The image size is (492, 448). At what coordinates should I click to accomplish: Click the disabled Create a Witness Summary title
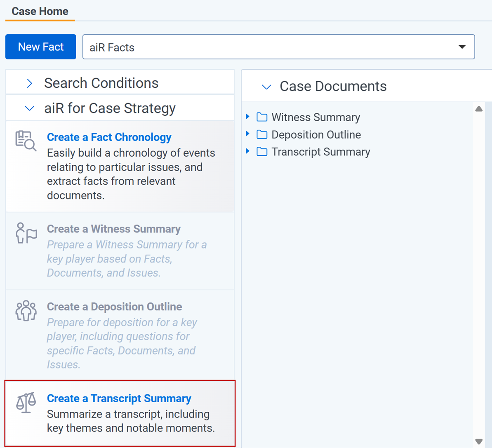tap(113, 229)
